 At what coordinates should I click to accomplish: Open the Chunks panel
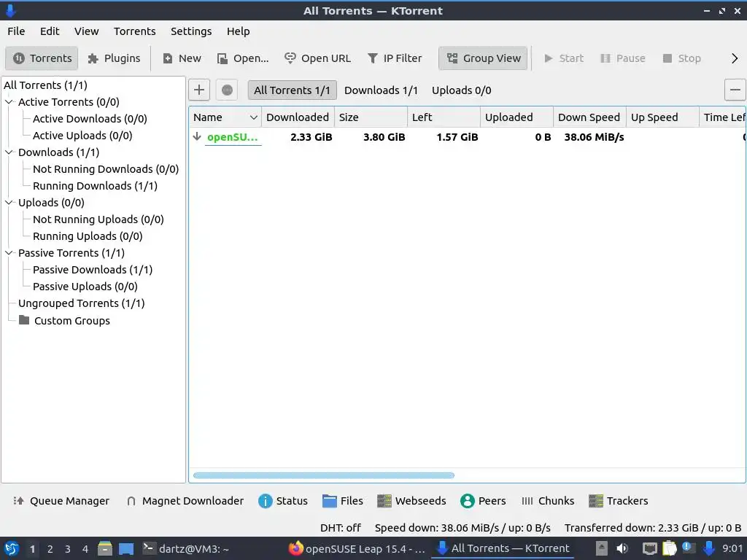[547, 501]
